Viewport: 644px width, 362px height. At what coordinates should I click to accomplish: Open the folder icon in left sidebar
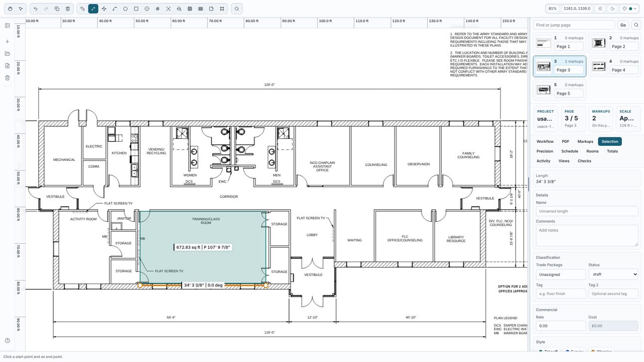[8, 54]
